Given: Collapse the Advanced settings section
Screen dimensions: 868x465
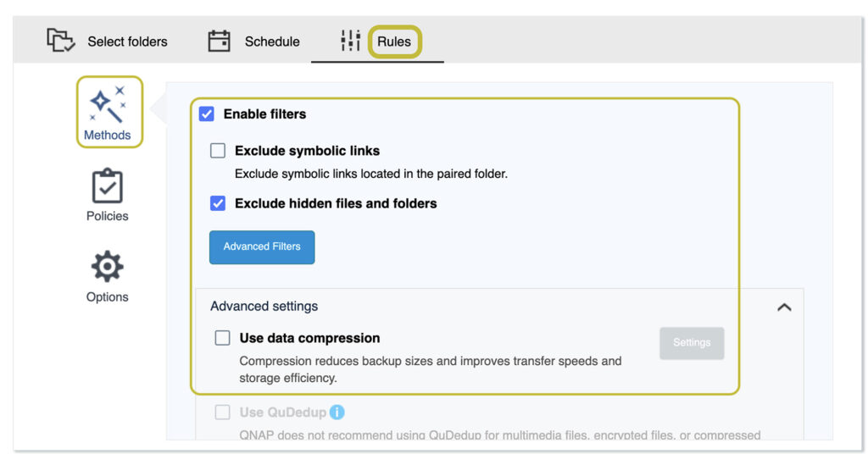Looking at the screenshot, I should click(784, 307).
